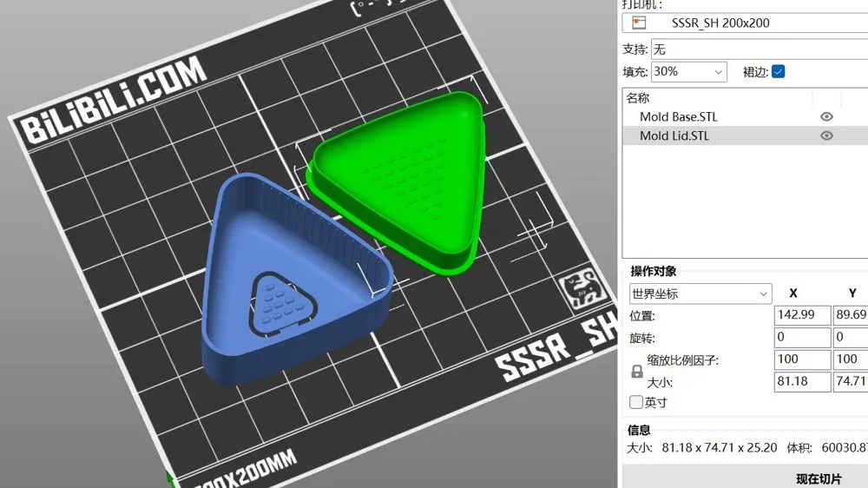Open the 填充 infill dropdown showing 30%
This screenshot has height=488, width=868.
(688, 71)
